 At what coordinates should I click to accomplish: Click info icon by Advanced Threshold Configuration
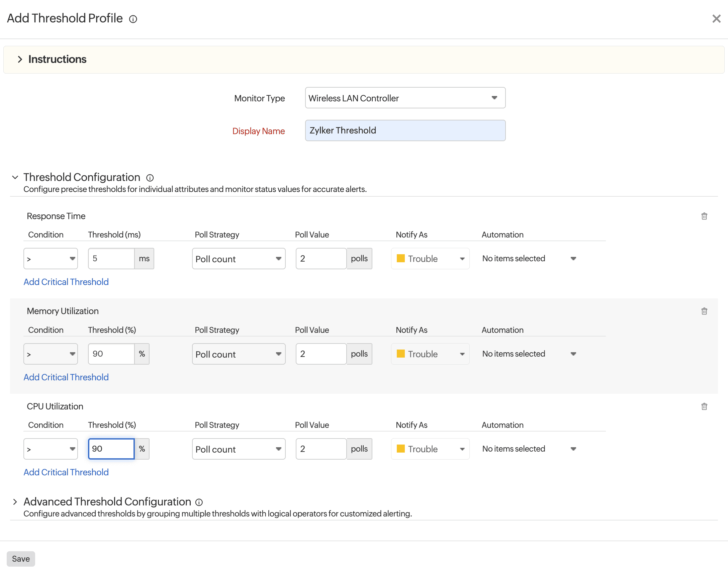[199, 502]
